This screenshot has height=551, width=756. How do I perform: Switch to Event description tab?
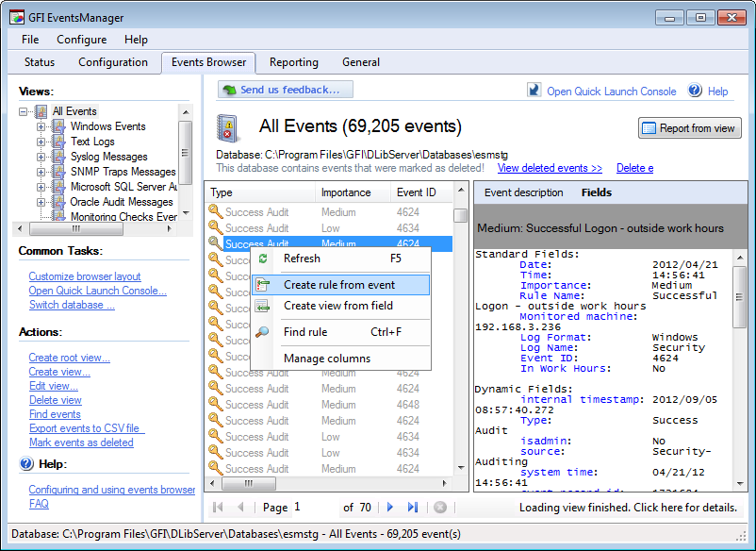(x=523, y=192)
